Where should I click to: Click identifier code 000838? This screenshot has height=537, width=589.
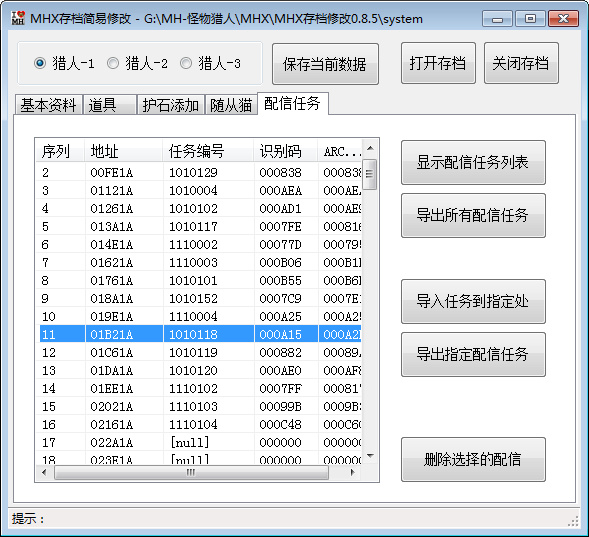pos(280,172)
